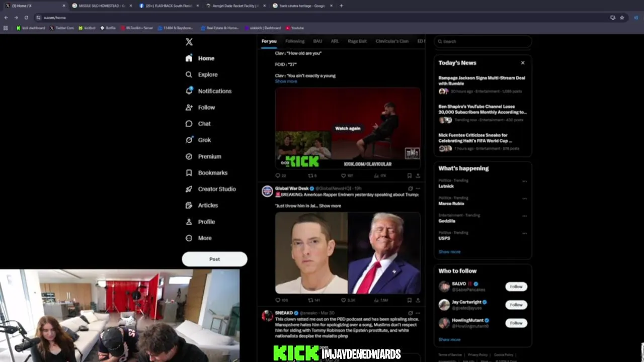This screenshot has height=362, width=644.
Task: View analytics of the Kick video post
Action: pos(380,175)
